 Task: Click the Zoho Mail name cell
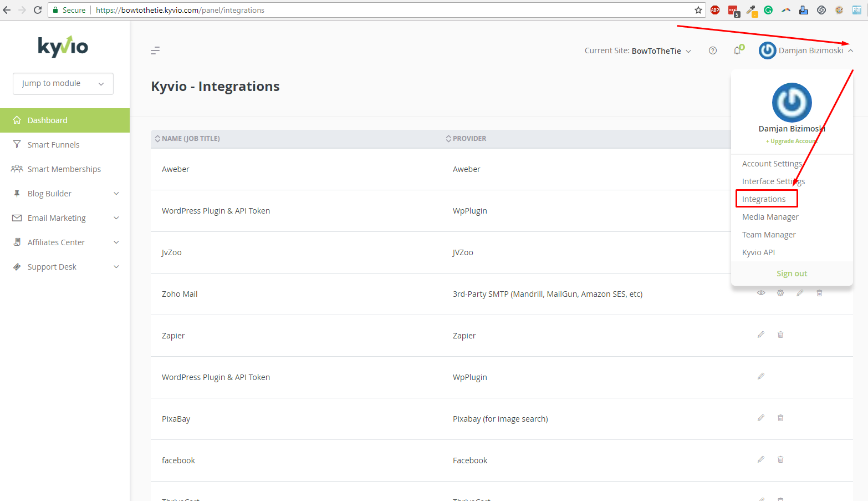point(180,294)
